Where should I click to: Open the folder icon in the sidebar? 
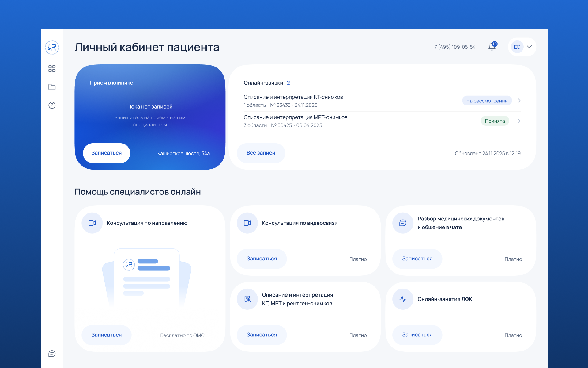[52, 87]
